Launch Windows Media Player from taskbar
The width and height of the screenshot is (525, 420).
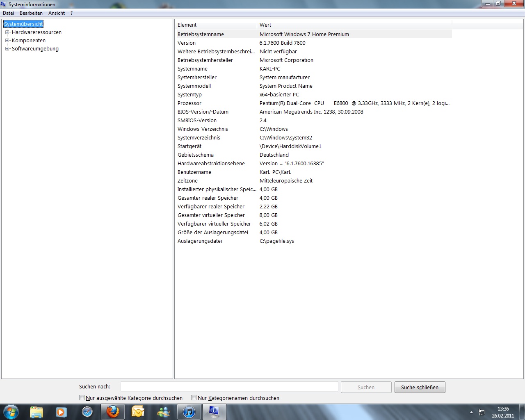click(62, 412)
